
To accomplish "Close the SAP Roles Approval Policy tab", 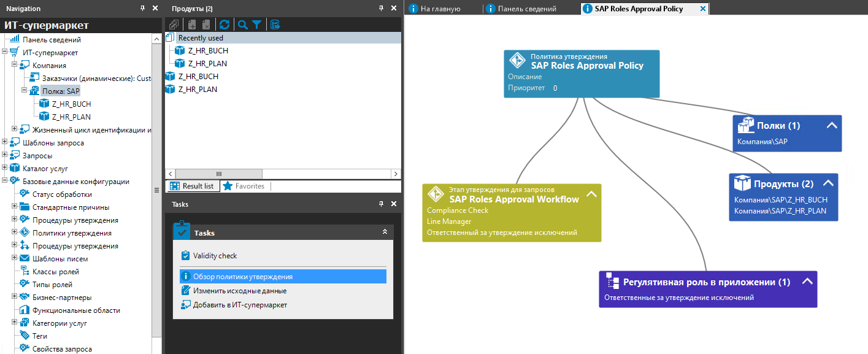I will coord(703,9).
